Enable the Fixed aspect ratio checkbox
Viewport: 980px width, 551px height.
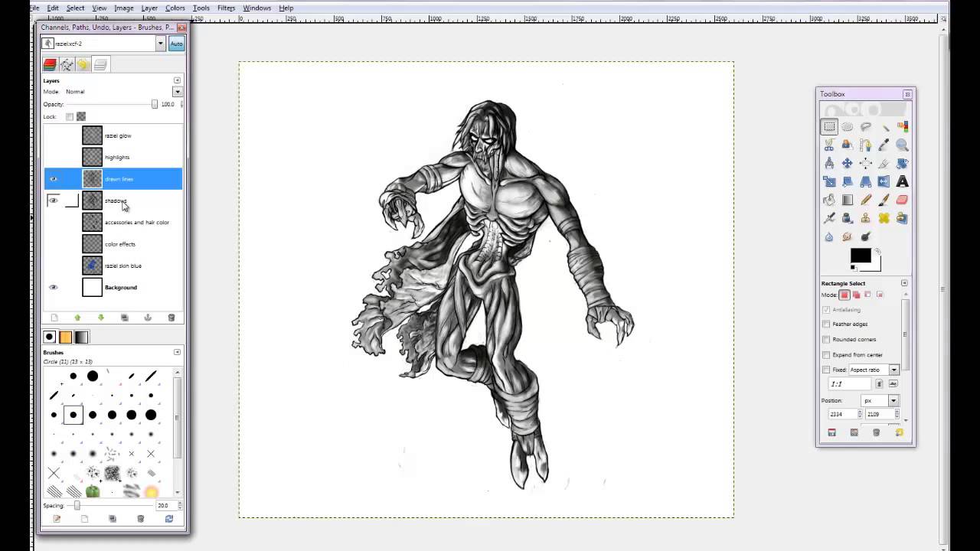[x=826, y=370]
